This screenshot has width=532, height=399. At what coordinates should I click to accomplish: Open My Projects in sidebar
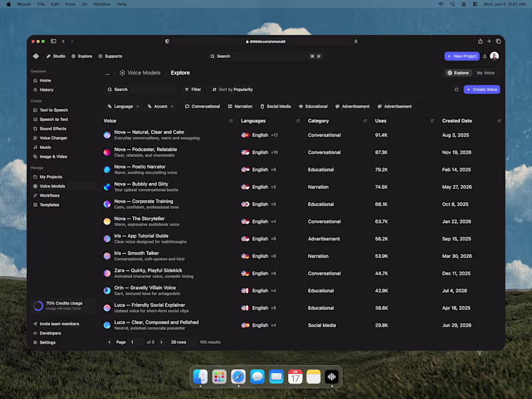(47, 177)
